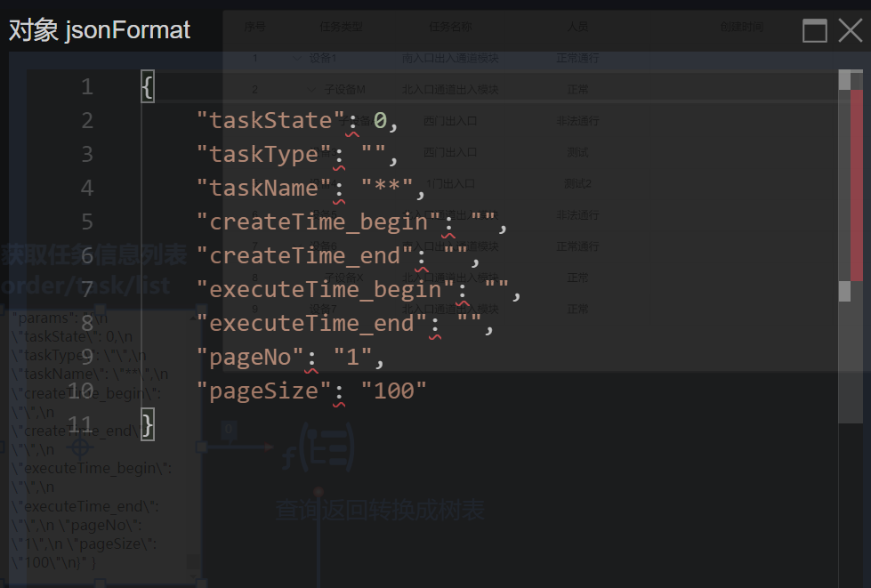This screenshot has width=871, height=588.
Task: Collapse the 子设备M row chevron
Action: pos(312,90)
